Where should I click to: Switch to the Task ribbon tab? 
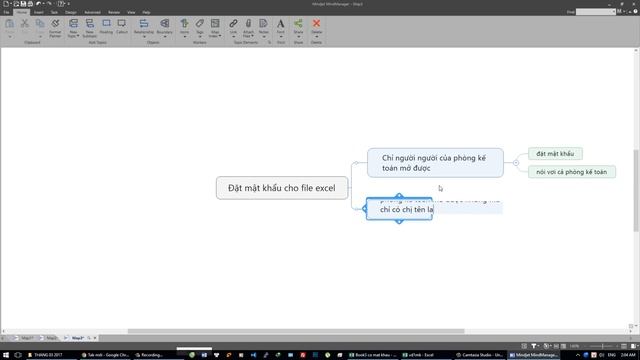[x=54, y=12]
